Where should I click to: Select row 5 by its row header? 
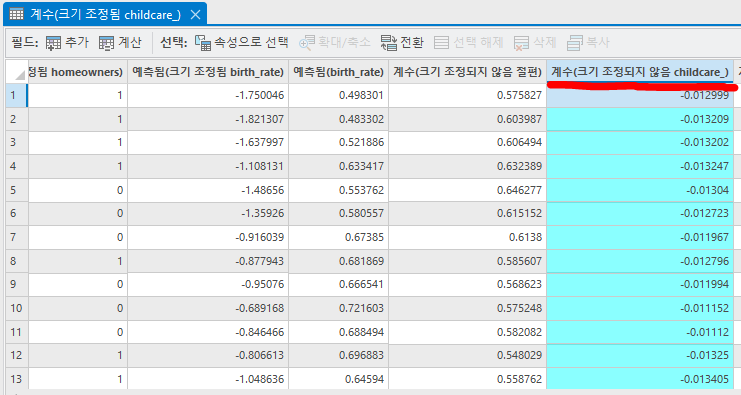pyautogui.click(x=17, y=190)
